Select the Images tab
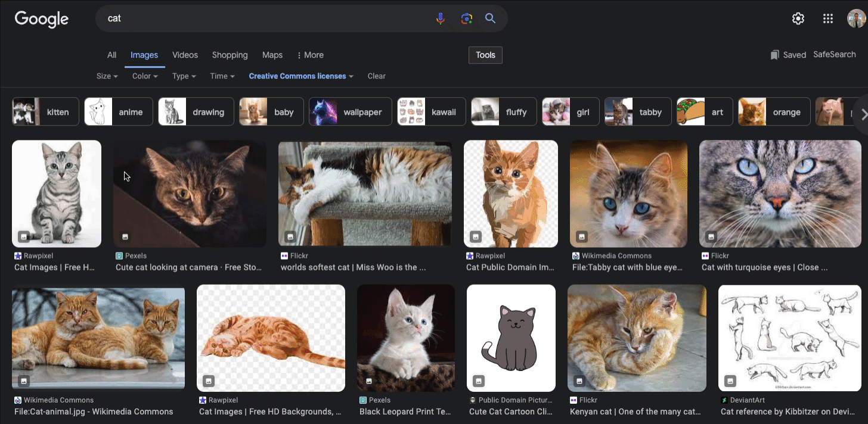868x424 pixels. pos(144,55)
